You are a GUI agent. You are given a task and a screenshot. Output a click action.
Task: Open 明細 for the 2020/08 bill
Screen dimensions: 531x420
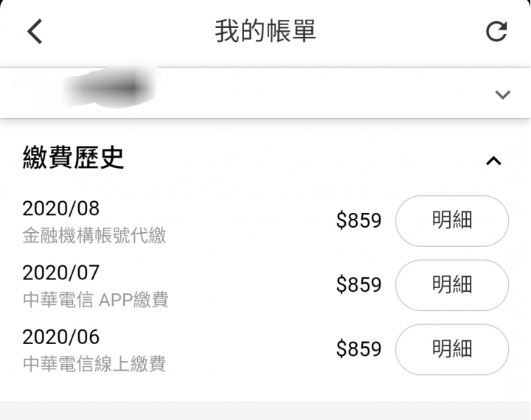pyautogui.click(x=452, y=220)
